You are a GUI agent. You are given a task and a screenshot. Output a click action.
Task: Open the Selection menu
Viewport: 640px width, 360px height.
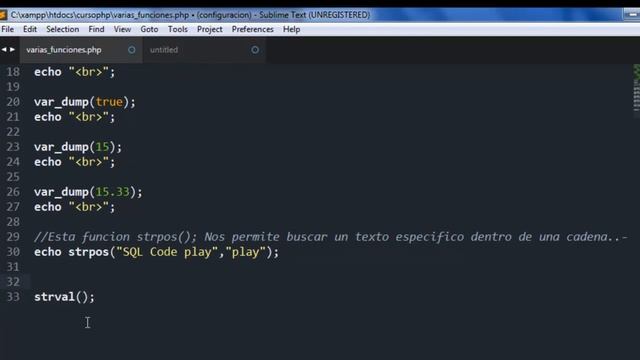point(62,29)
